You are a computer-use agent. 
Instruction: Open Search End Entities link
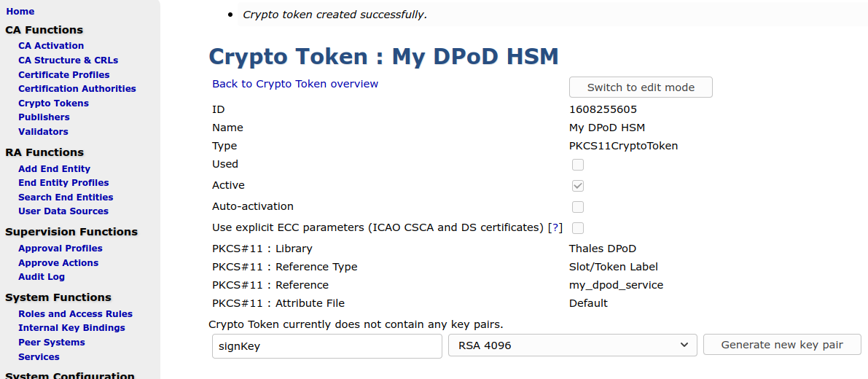(66, 198)
